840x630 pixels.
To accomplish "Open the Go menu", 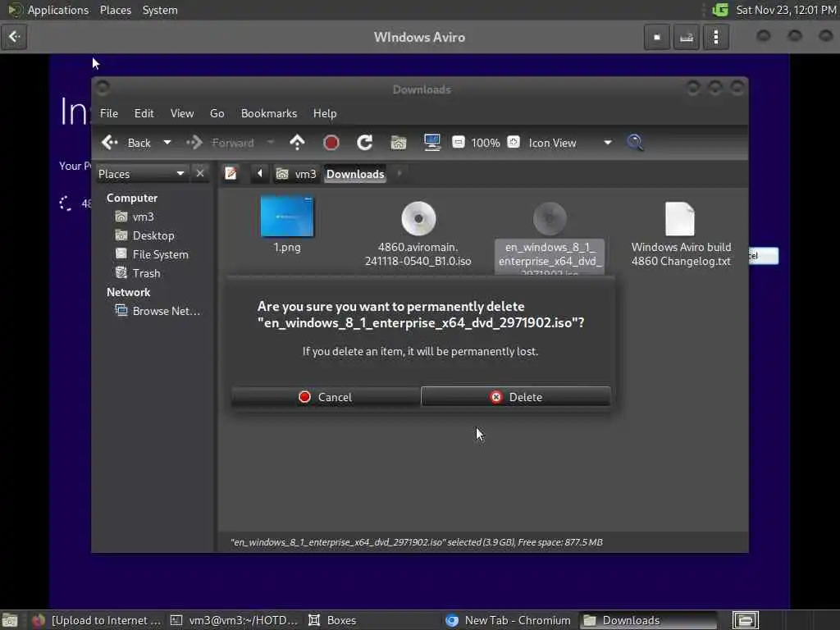I will (217, 113).
